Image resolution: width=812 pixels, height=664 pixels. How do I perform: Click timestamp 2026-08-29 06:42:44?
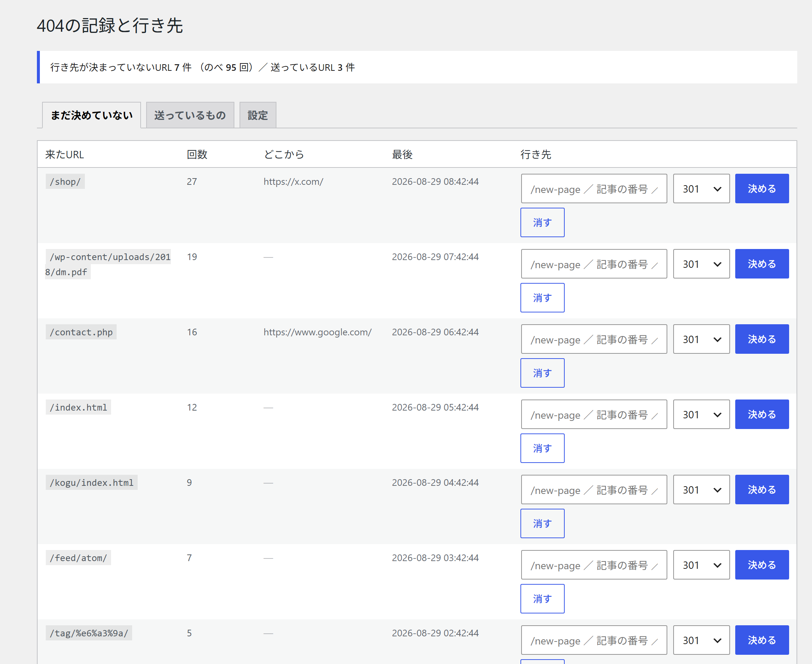(435, 332)
